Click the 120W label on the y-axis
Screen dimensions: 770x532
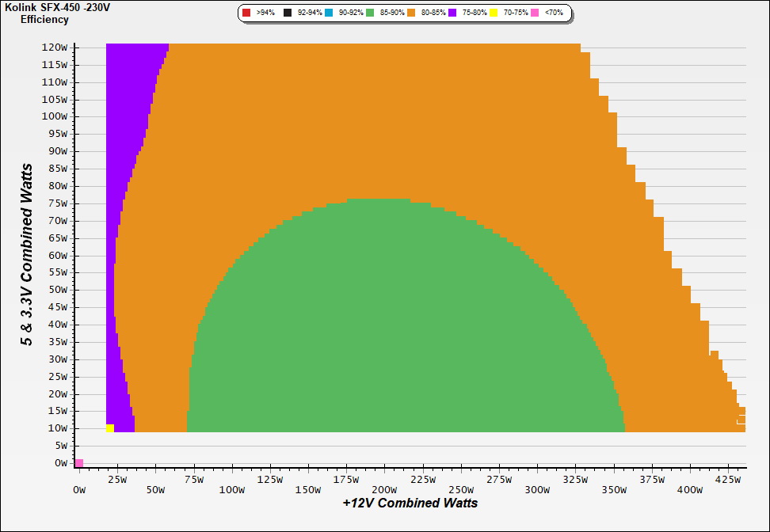[55, 47]
